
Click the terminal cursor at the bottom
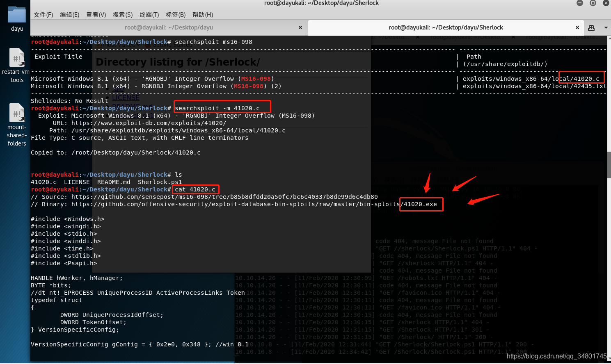tap(237, 359)
